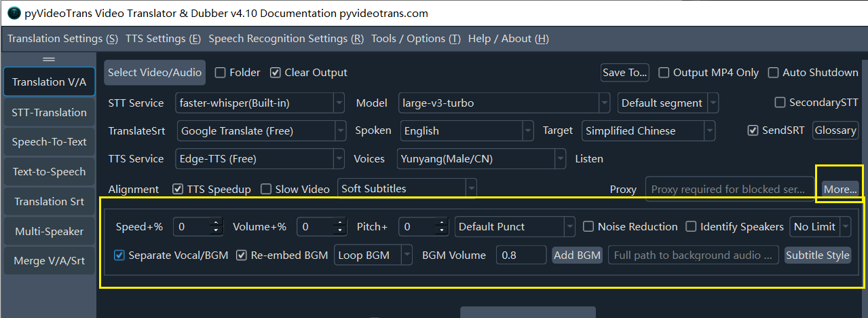Open STT Service faster-whisper dropdown
The width and height of the screenshot is (868, 318).
point(259,103)
